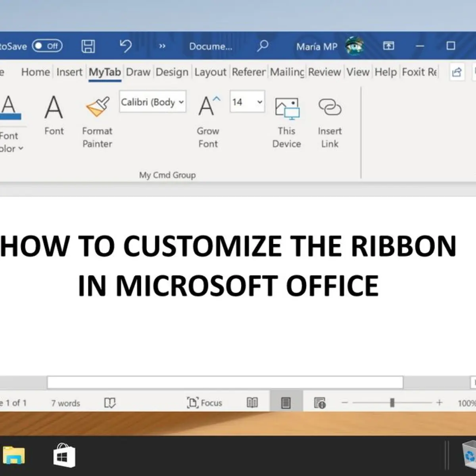This screenshot has height=476, width=476.
Task: Switch to Read Mode view
Action: pyautogui.click(x=252, y=403)
